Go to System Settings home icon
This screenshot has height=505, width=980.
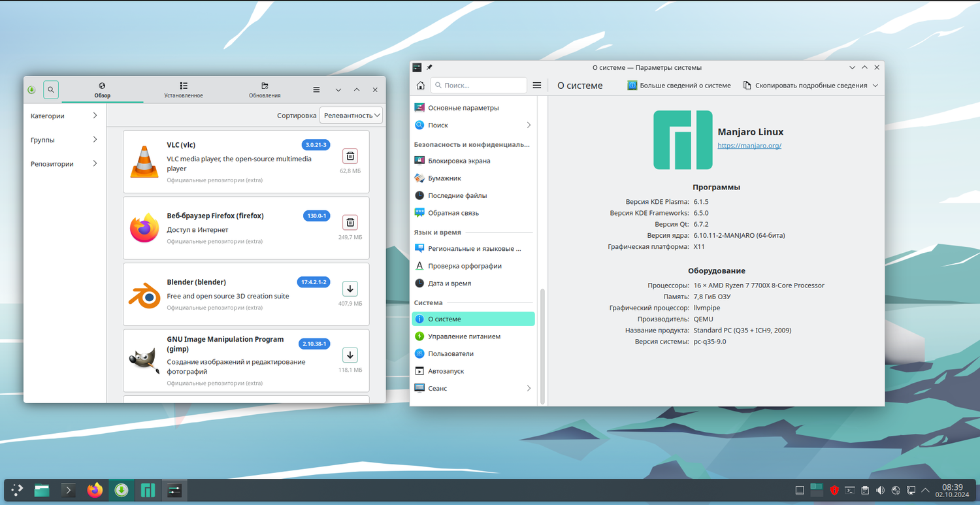[420, 86]
